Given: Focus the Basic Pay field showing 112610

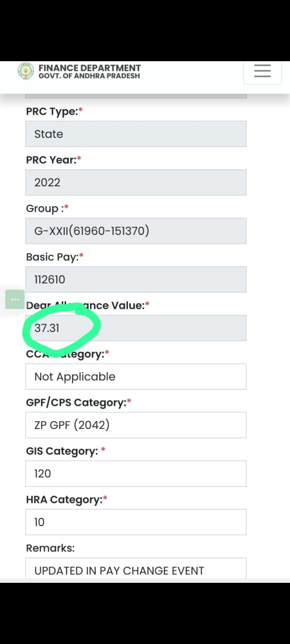Looking at the screenshot, I should (x=136, y=280).
